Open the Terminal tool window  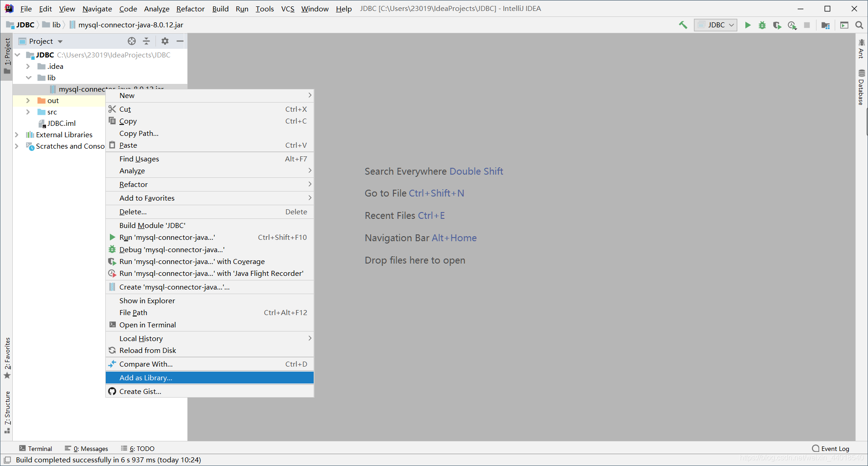(x=36, y=449)
